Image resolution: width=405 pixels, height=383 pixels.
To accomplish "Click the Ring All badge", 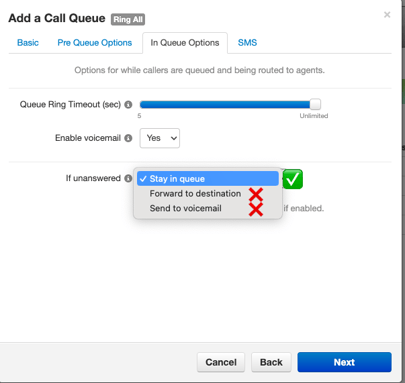I will 128,20.
